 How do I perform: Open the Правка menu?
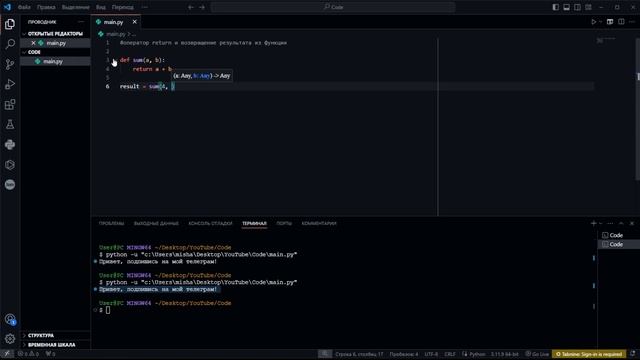coord(46,7)
